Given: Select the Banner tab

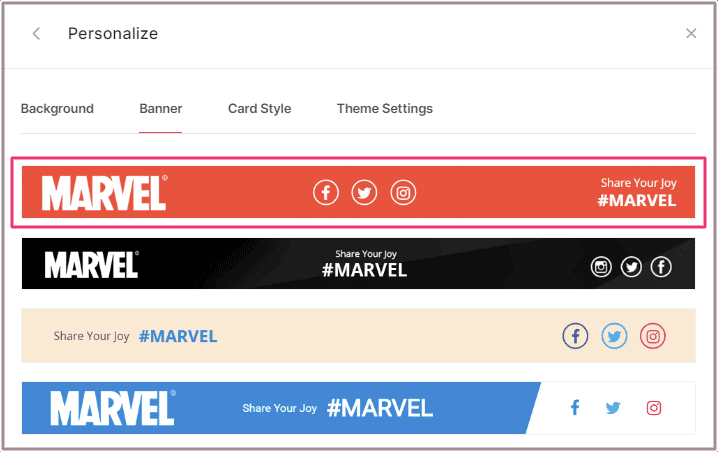Looking at the screenshot, I should (160, 109).
